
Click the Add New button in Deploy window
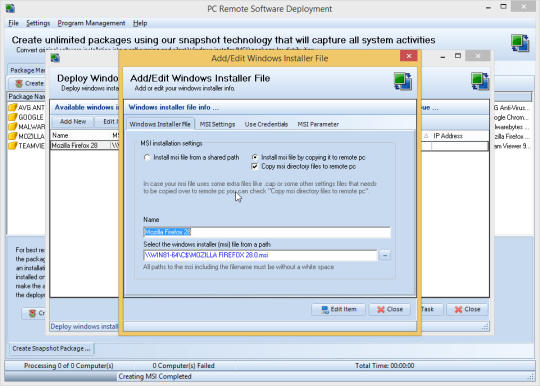[73, 122]
